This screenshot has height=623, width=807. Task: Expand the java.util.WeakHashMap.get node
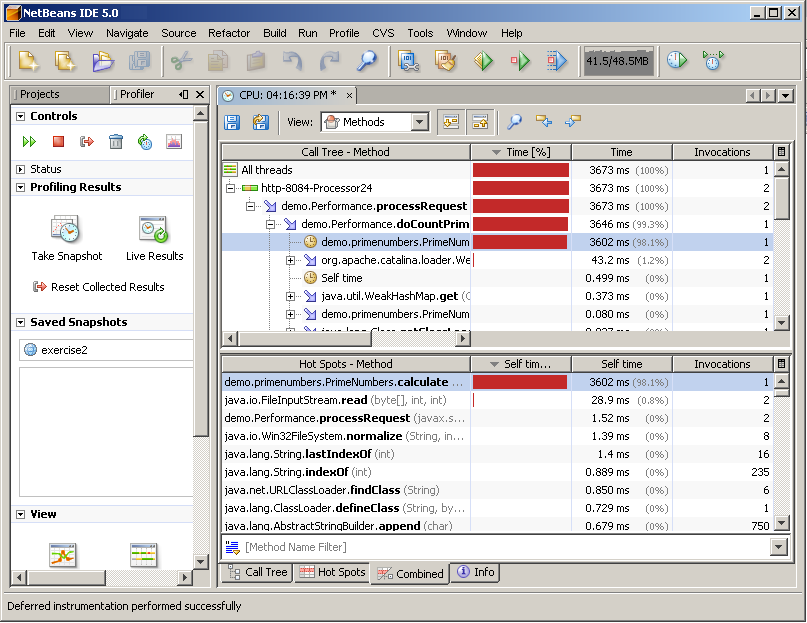pyautogui.click(x=291, y=297)
